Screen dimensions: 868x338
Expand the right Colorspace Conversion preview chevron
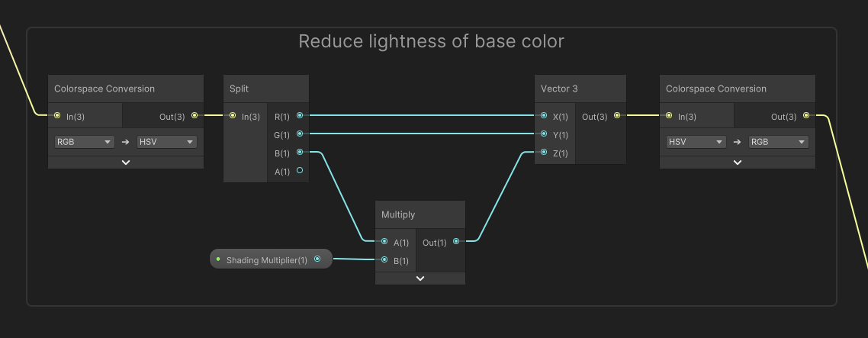pyautogui.click(x=737, y=163)
